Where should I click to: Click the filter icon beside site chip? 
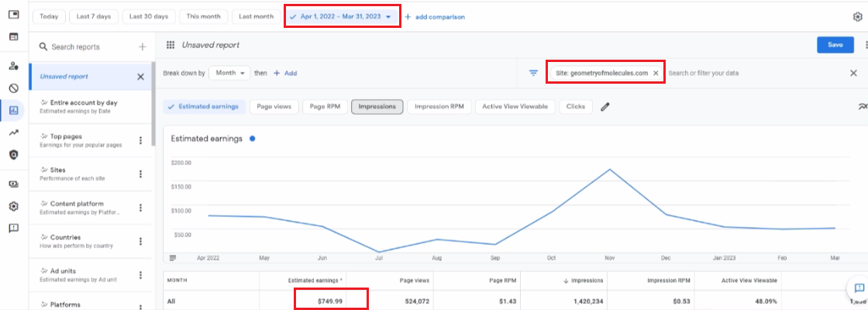tap(534, 73)
